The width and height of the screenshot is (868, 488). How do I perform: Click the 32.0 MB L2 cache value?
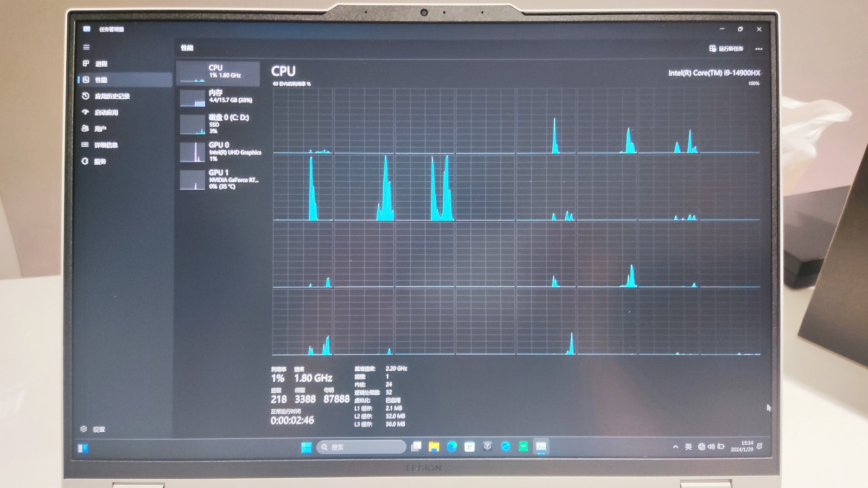click(395, 416)
